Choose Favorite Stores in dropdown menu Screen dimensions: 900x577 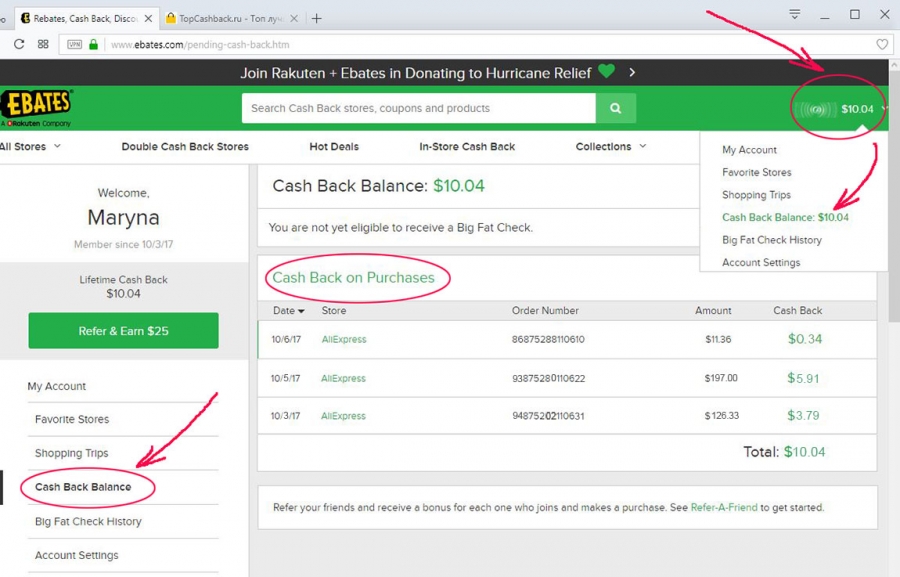757,172
